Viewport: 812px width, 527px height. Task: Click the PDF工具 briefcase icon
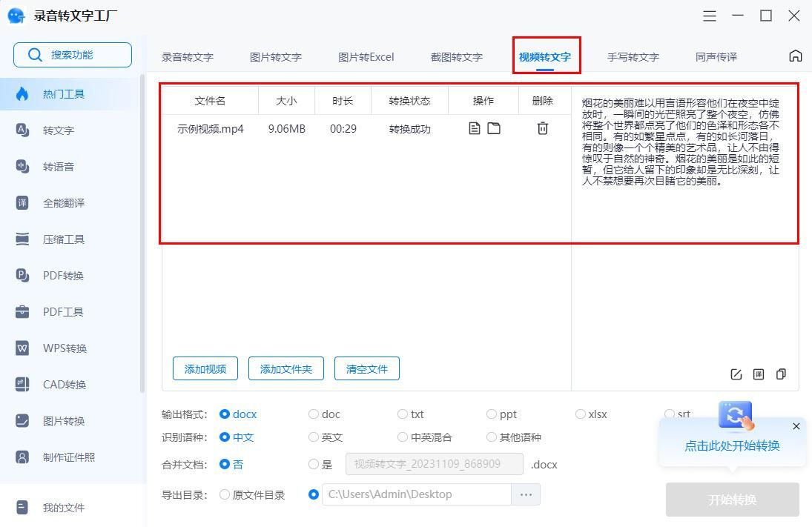coord(22,311)
